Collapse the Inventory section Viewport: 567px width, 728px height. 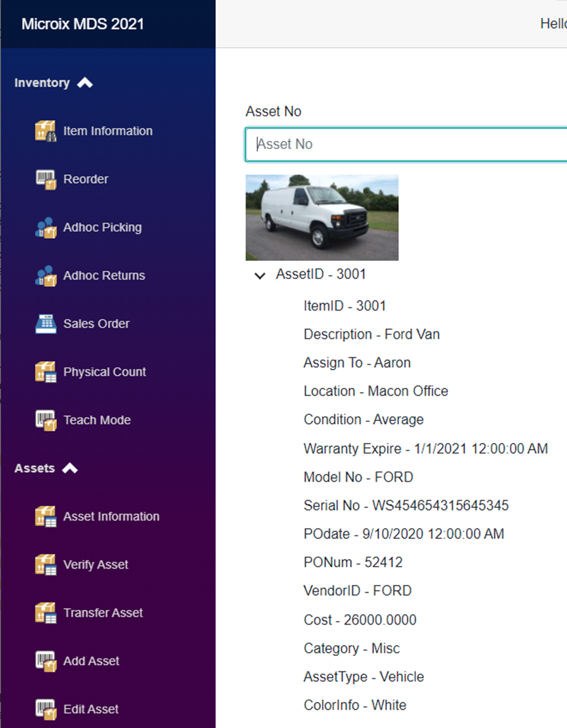[x=85, y=83]
